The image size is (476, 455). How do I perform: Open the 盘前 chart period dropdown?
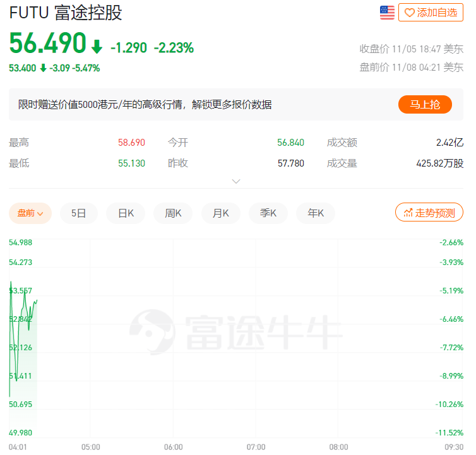point(30,213)
